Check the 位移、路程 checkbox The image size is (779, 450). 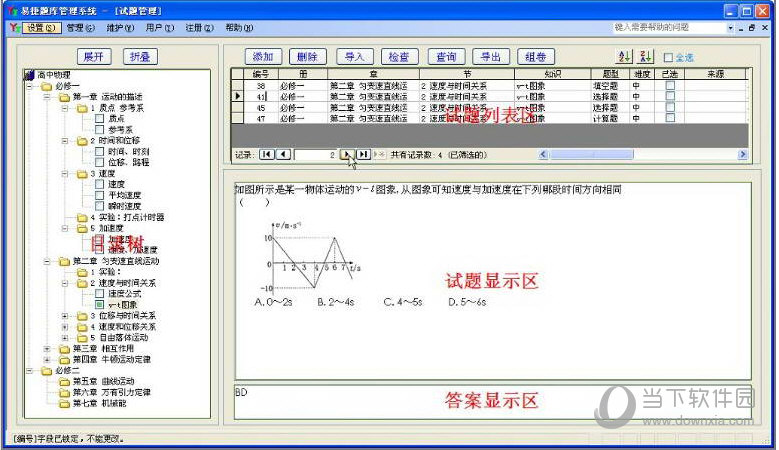(100, 162)
